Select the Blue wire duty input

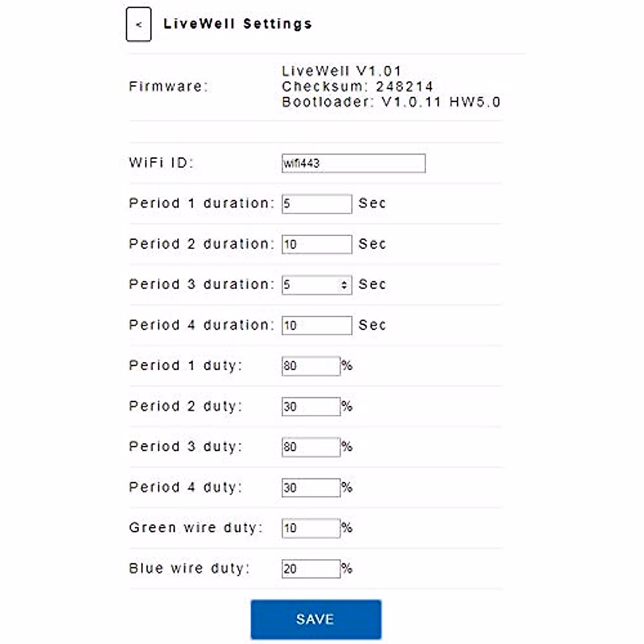coord(311,568)
